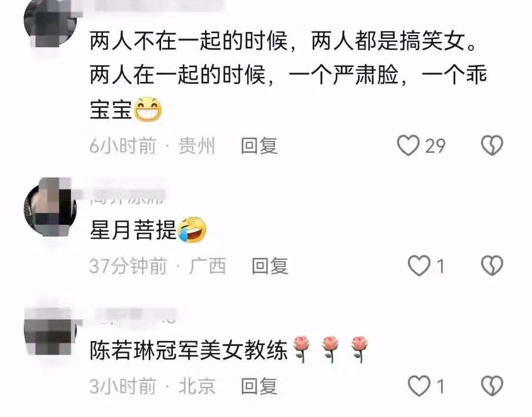Tap the first rose emoji
532x417 pixels.
301,349
